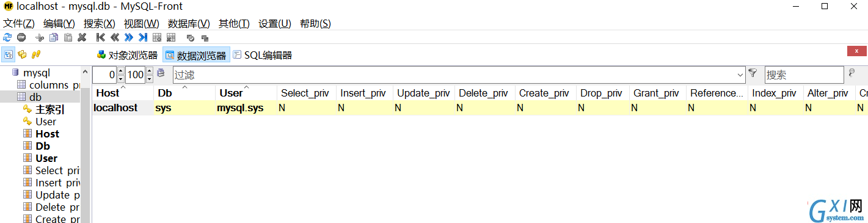Increase the offset 0 spinner
The height and width of the screenshot is (223, 868).
click(x=120, y=71)
